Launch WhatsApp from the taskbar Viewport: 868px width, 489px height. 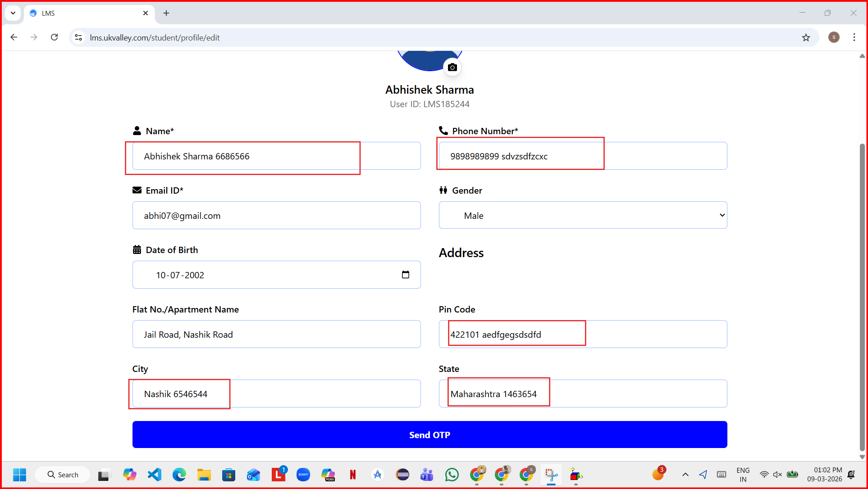(452, 475)
